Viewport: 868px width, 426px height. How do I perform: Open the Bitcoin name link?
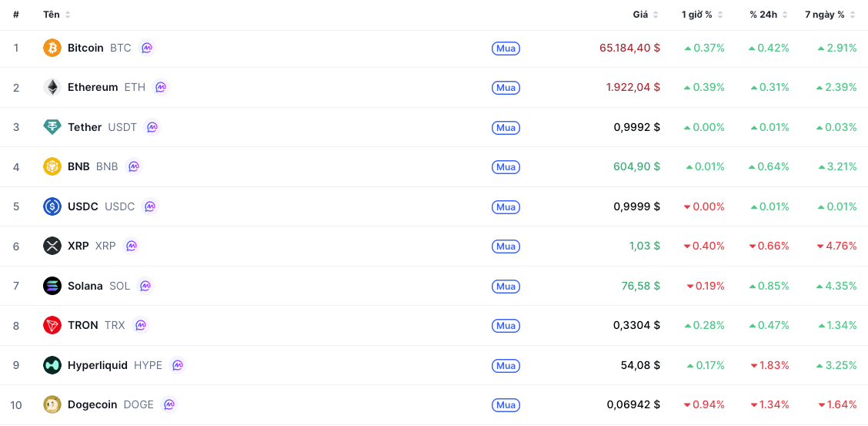pyautogui.click(x=86, y=48)
